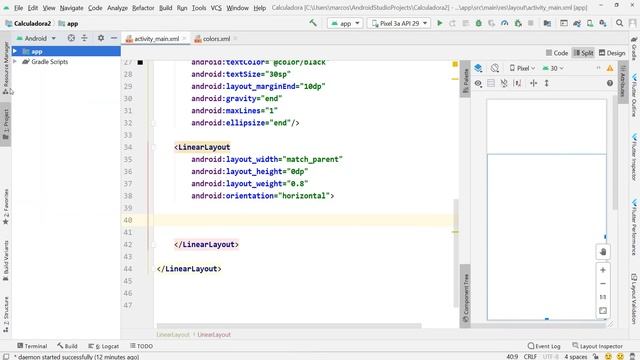
Task: Open the AVD Manager icon
Action: pos(590,23)
